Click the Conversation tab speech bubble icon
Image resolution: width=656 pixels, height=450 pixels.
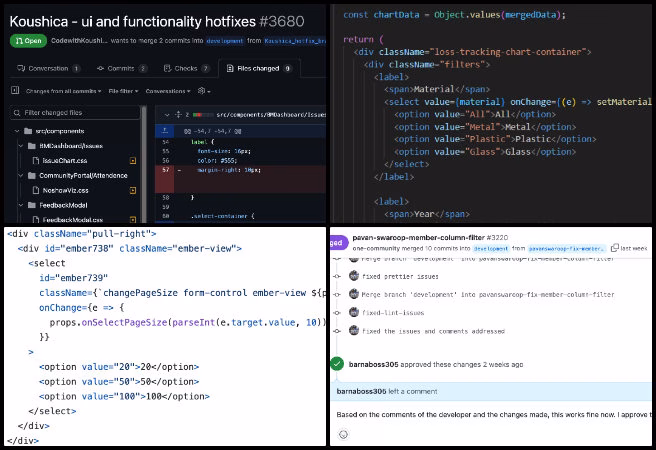(x=21, y=68)
